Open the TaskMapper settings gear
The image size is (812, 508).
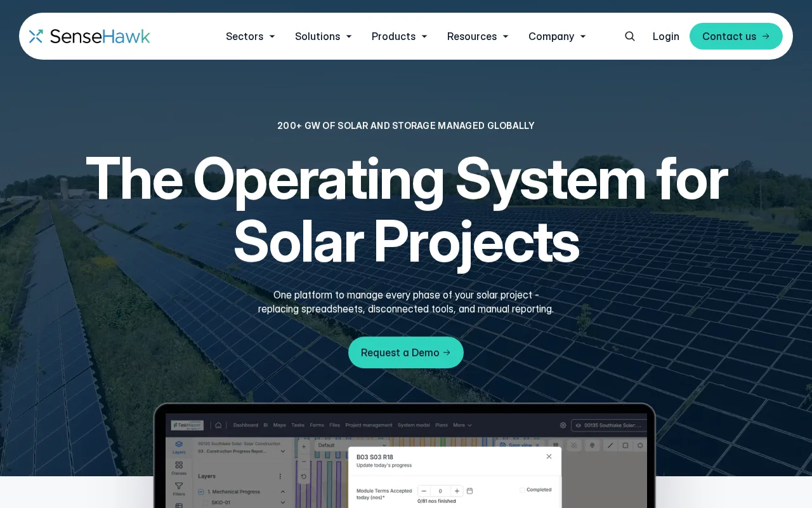click(563, 425)
